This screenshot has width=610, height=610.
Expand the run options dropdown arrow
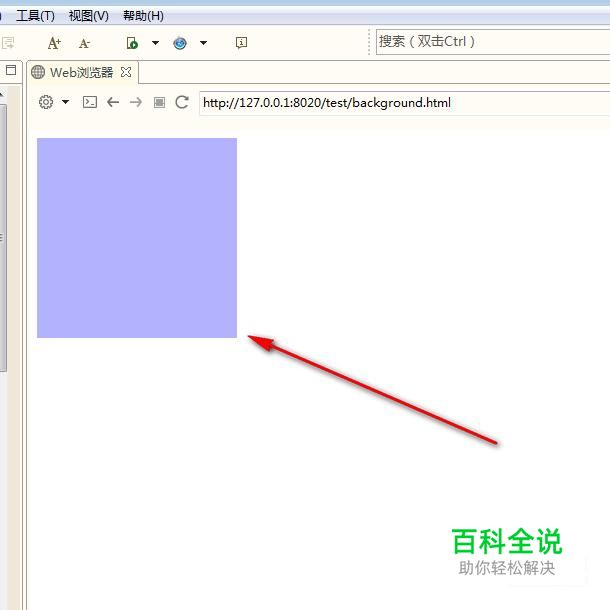[155, 43]
